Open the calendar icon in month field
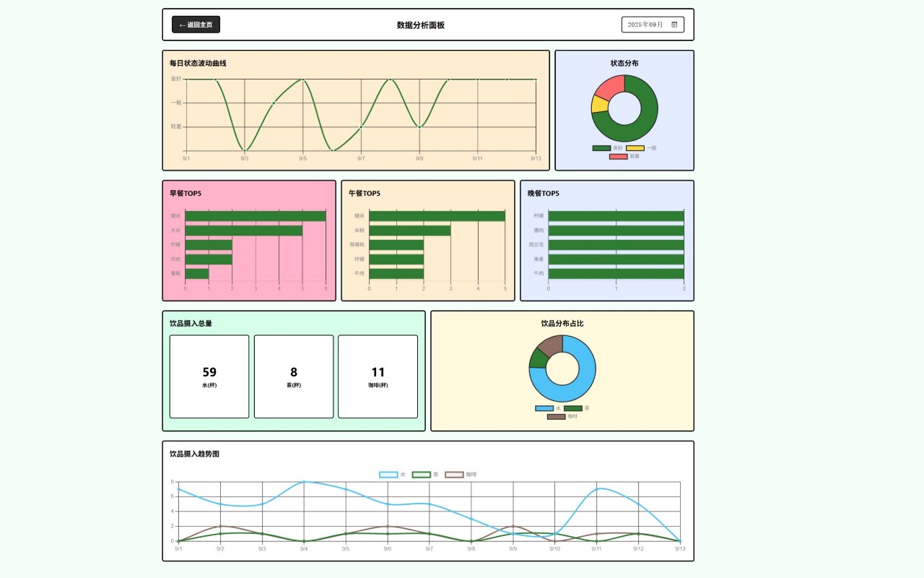This screenshot has height=578, width=924. [674, 25]
